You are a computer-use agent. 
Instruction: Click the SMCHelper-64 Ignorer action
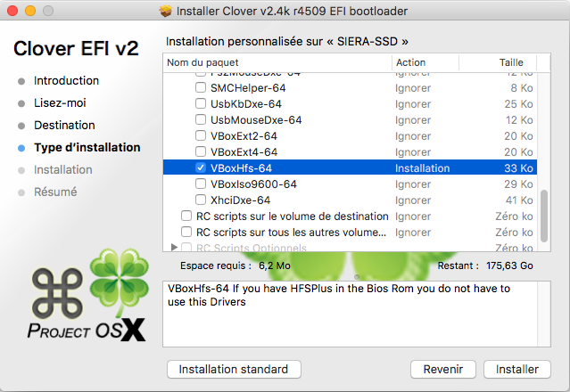413,88
